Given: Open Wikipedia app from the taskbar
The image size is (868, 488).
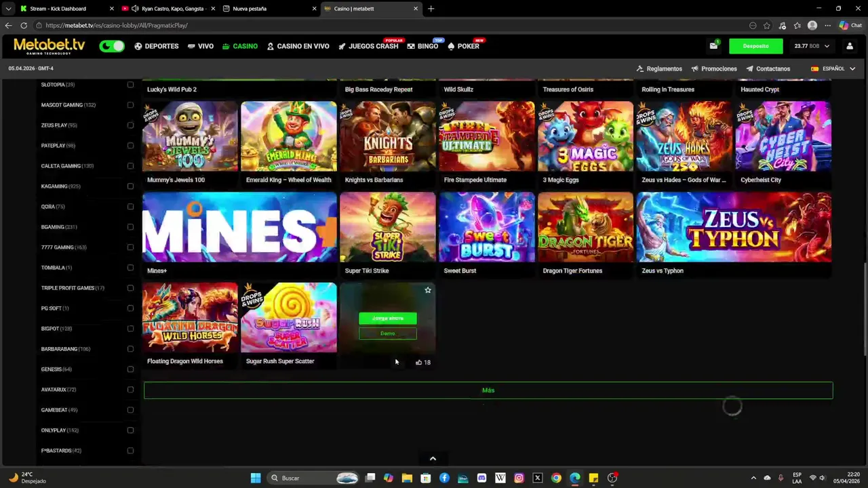Looking at the screenshot, I should pyautogui.click(x=500, y=478).
